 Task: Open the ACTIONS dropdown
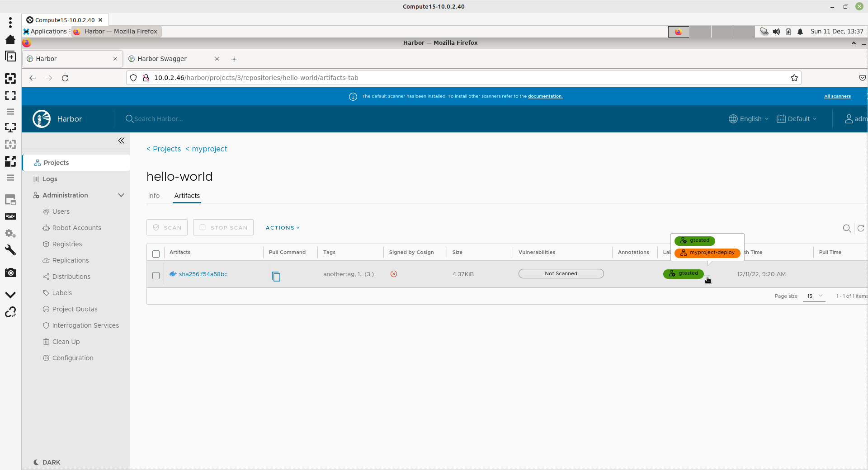pos(283,228)
